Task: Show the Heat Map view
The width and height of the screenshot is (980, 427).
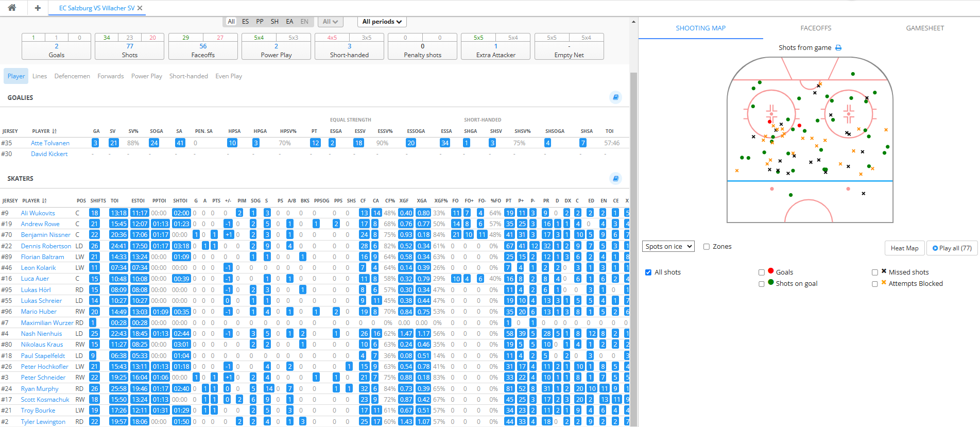Action: point(904,248)
